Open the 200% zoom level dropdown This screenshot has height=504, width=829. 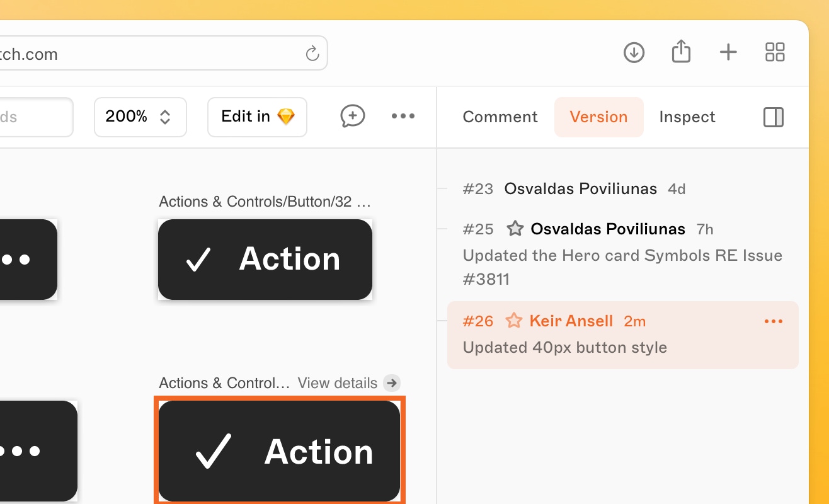tap(140, 117)
